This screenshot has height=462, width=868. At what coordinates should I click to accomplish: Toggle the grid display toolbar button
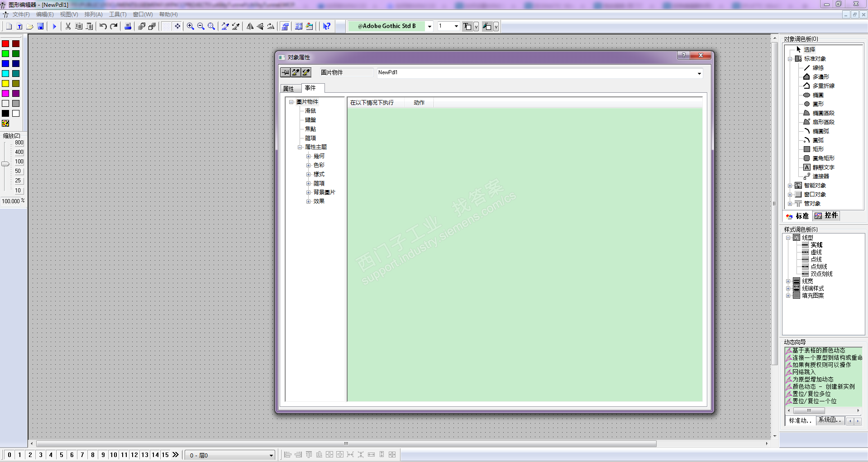pos(167,26)
